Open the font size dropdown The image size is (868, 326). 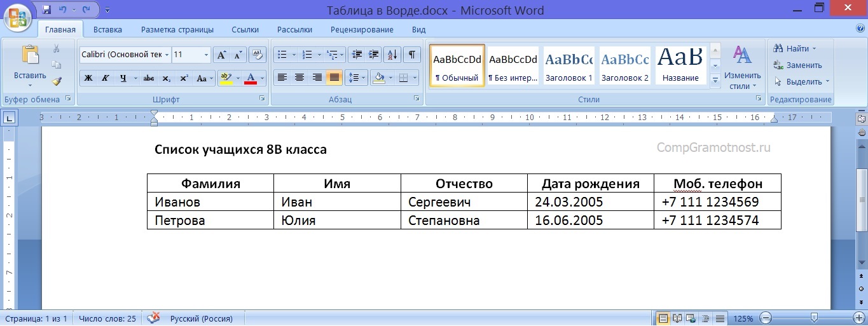(x=206, y=55)
